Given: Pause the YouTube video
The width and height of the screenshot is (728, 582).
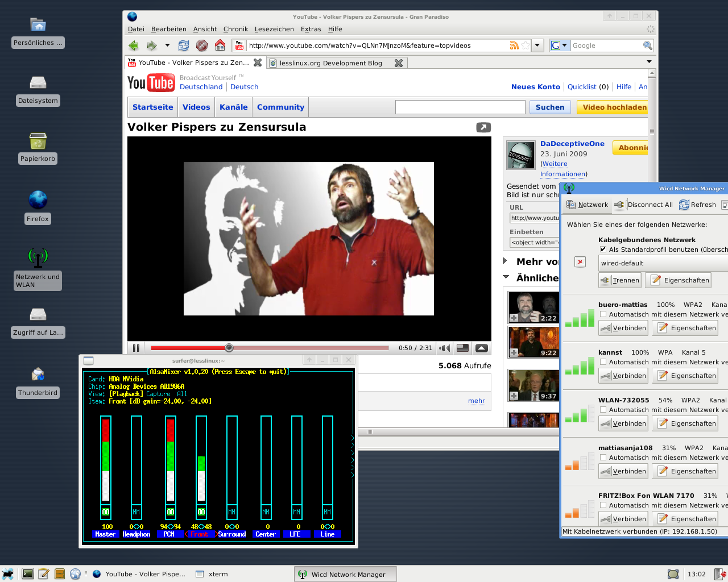Looking at the screenshot, I should pos(136,348).
